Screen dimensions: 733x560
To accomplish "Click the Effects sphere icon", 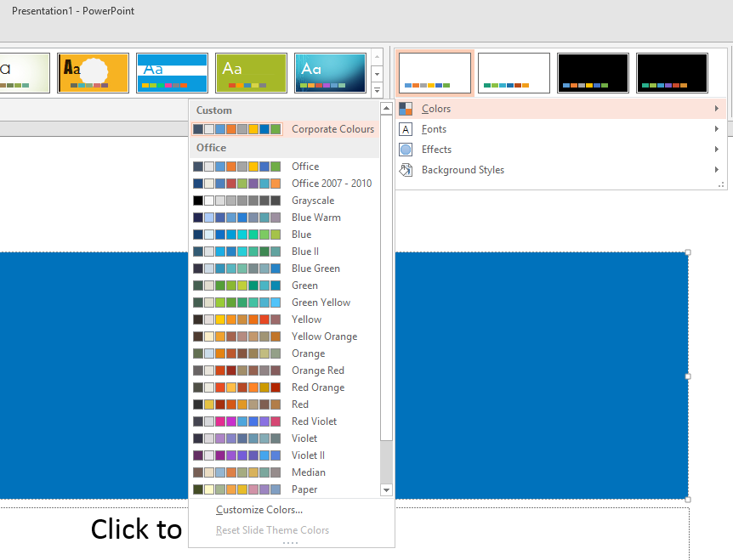I will coord(406,150).
